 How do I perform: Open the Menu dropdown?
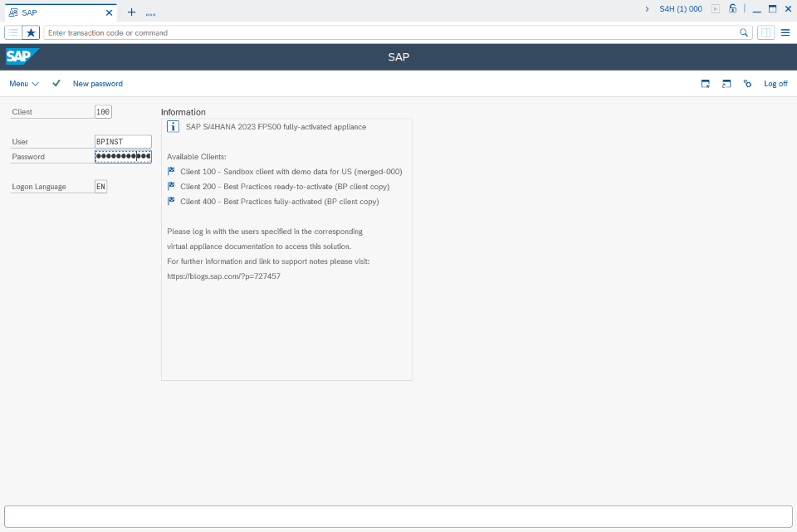[23, 84]
